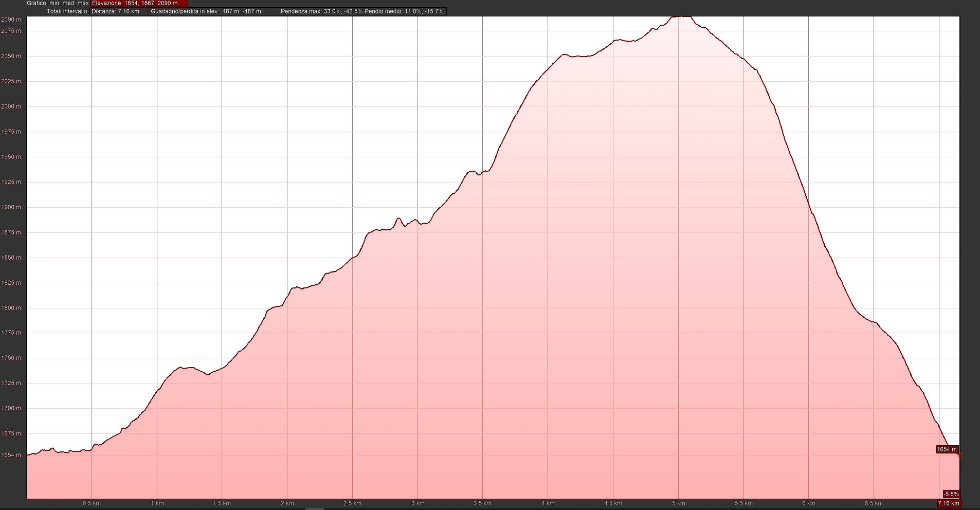Image resolution: width=980 pixels, height=510 pixels.
Task: Click the Pendio medio readout
Action: click(404, 11)
